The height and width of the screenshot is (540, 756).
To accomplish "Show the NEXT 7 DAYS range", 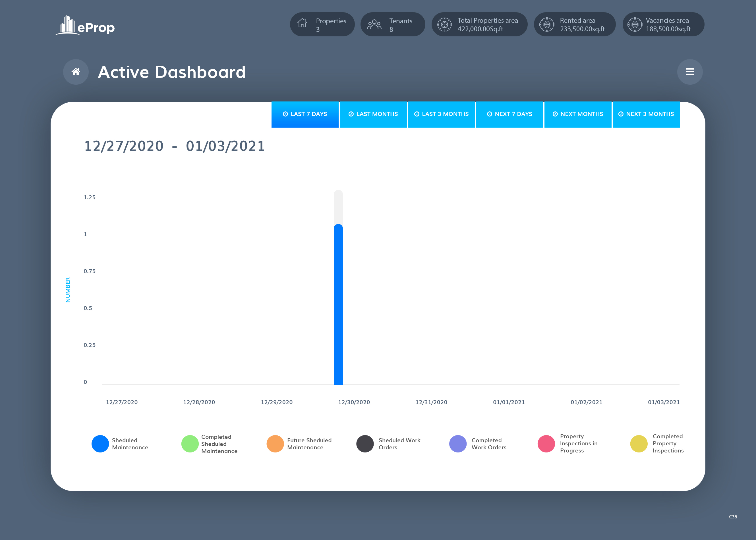I will pos(509,114).
